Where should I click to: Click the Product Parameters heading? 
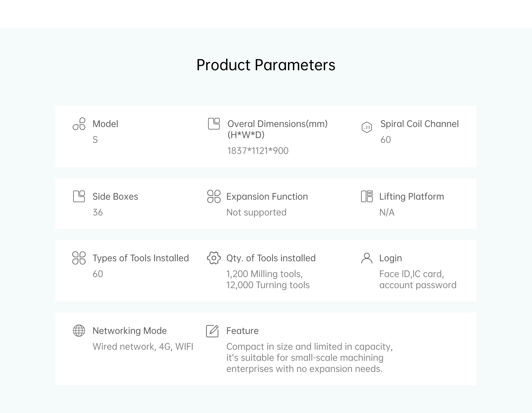click(266, 65)
